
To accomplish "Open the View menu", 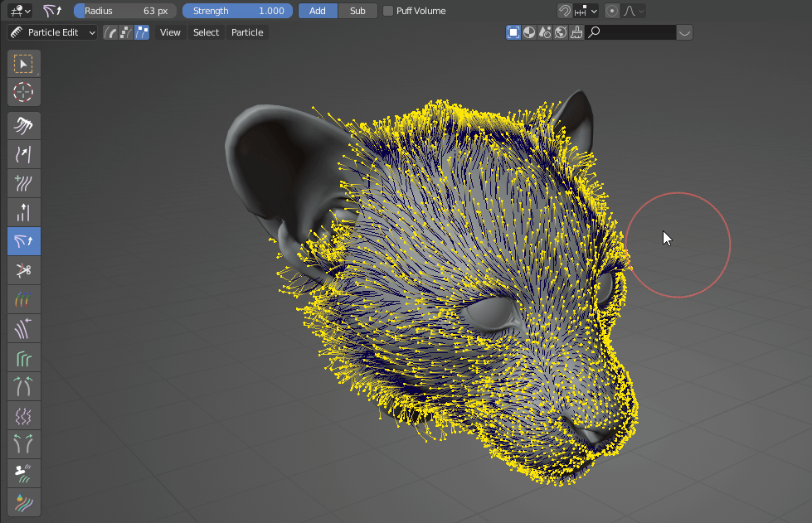I will point(170,32).
